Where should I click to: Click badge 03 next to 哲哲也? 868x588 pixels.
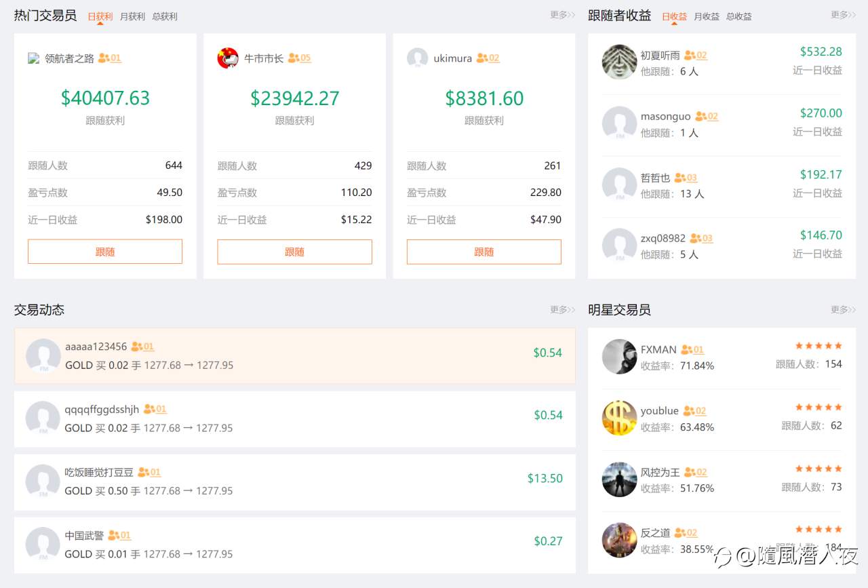click(686, 178)
